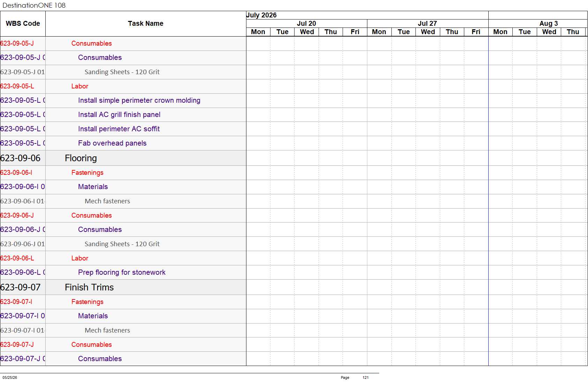Click the Jul 27 week header
Screen dimensions: 588x382
427,23
